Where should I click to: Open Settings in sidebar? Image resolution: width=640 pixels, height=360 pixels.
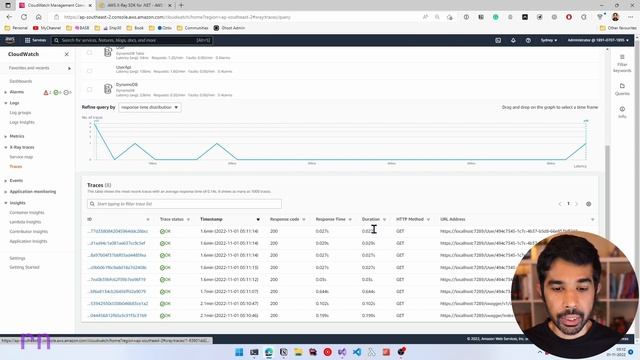(x=17, y=258)
